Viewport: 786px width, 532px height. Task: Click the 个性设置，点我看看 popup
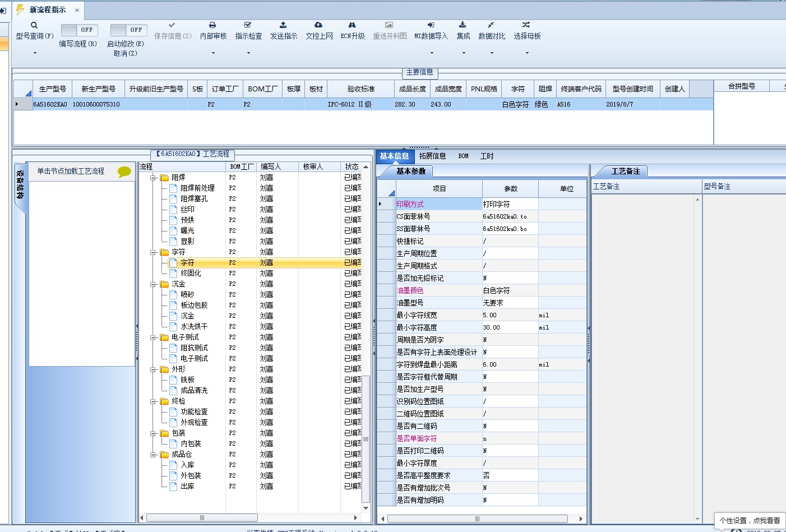pyautogui.click(x=750, y=521)
